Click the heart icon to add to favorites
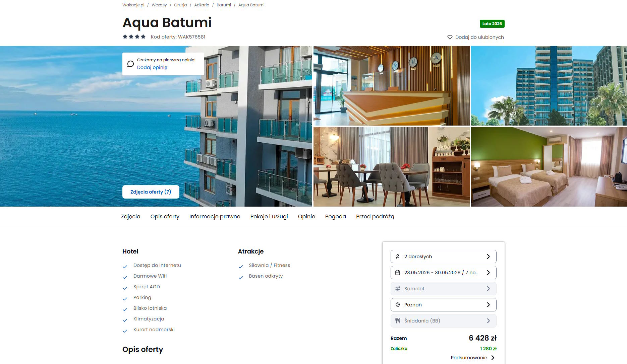This screenshot has height=364, width=627. [450, 37]
